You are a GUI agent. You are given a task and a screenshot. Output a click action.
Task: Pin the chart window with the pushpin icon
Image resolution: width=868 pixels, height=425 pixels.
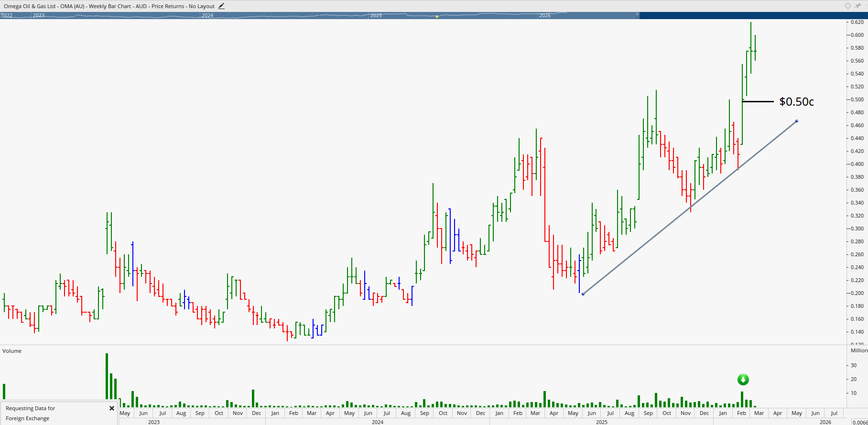click(858, 6)
